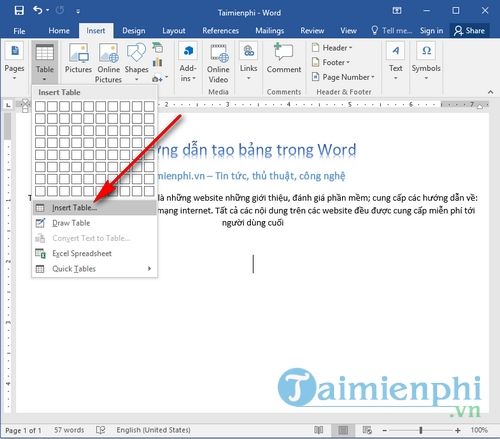Select the top-left cell of table grid
Image resolution: width=500 pixels, height=439 pixels.
tap(40, 106)
